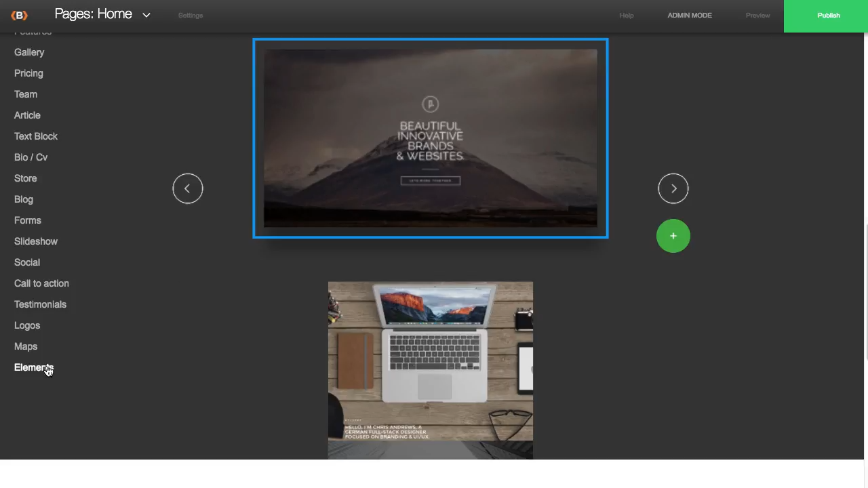The height and width of the screenshot is (488, 868).
Task: Choose the Team section category
Action: click(x=26, y=94)
